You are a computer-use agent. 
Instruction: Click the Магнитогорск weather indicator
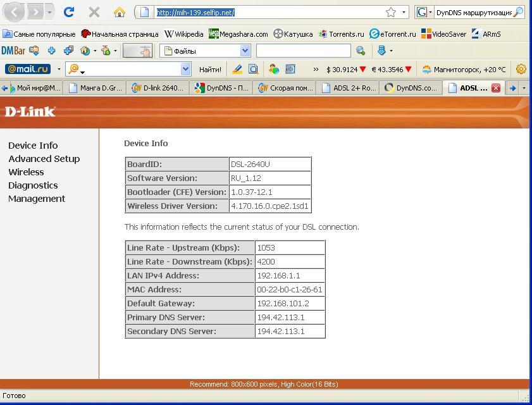pos(464,69)
